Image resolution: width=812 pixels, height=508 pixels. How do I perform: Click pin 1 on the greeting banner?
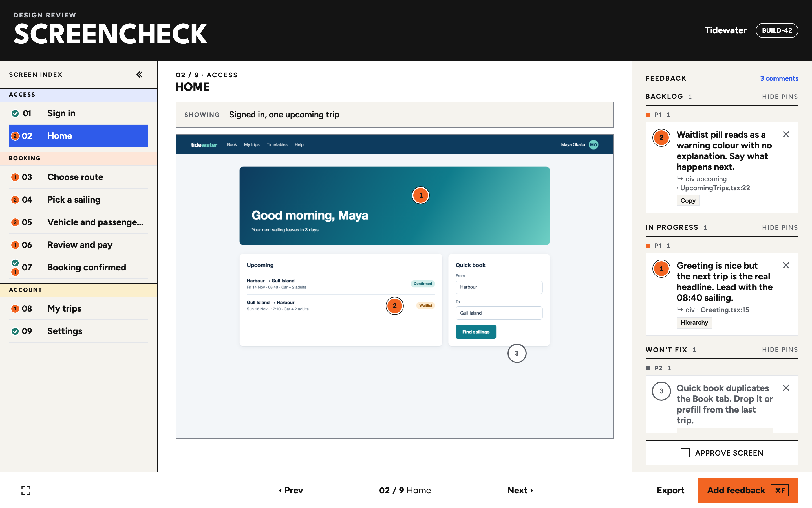coord(420,195)
